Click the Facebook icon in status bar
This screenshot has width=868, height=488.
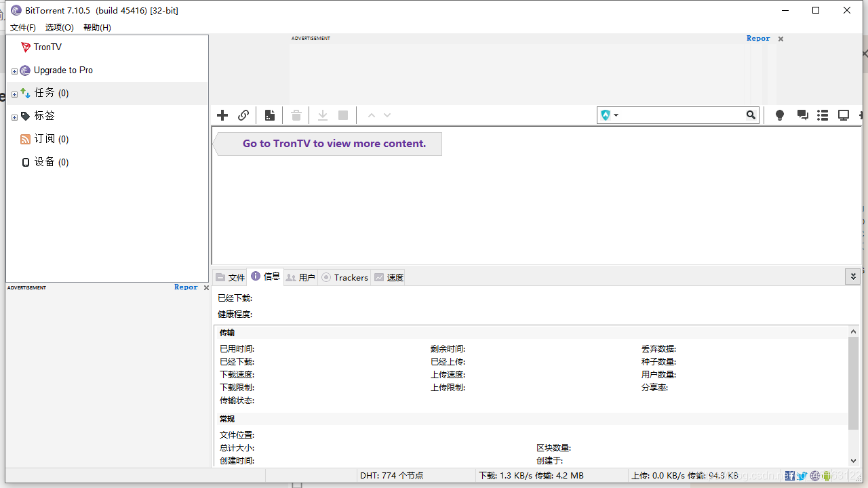click(x=790, y=476)
